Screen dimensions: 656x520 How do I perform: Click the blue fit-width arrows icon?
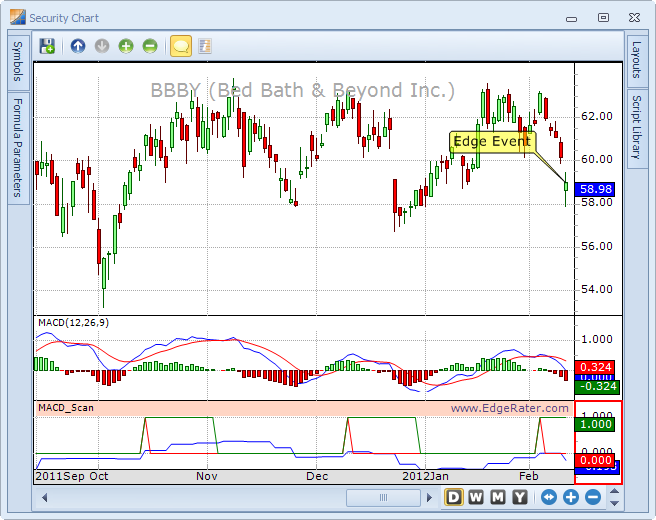coord(548,497)
